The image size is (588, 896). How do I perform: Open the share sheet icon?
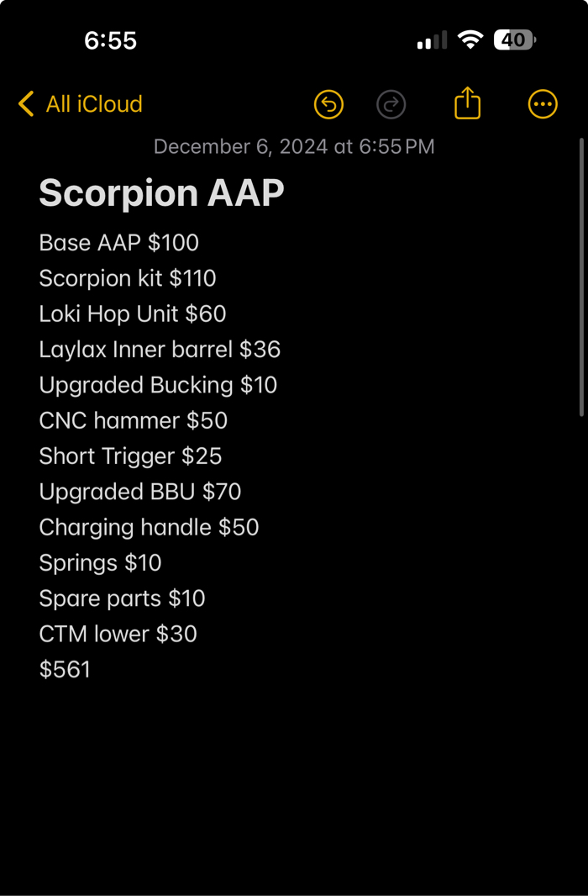(467, 103)
